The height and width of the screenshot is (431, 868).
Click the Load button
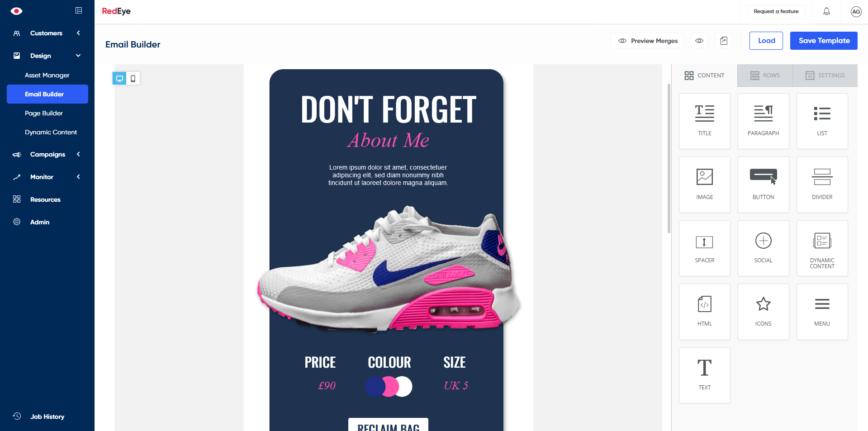click(x=766, y=41)
